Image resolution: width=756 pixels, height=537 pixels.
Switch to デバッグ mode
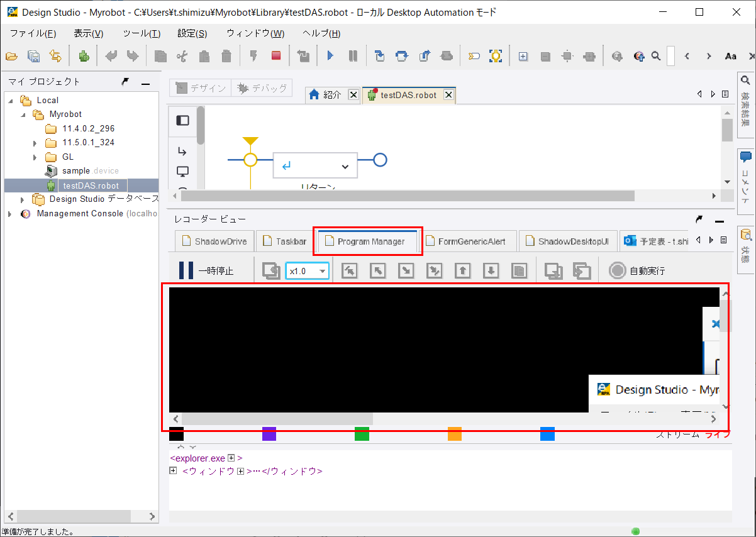click(x=262, y=89)
